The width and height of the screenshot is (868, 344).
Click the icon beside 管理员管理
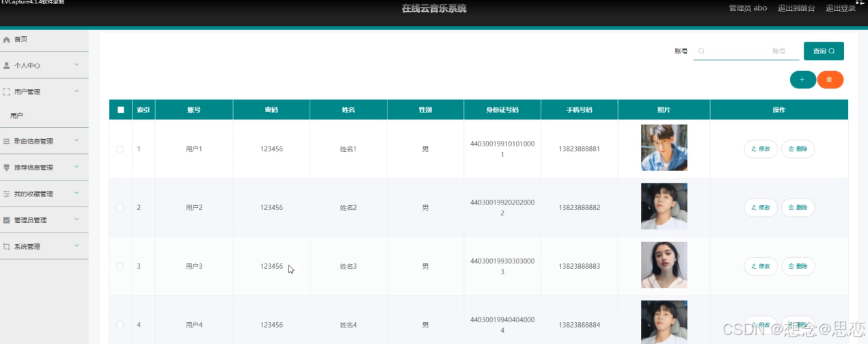pos(7,220)
